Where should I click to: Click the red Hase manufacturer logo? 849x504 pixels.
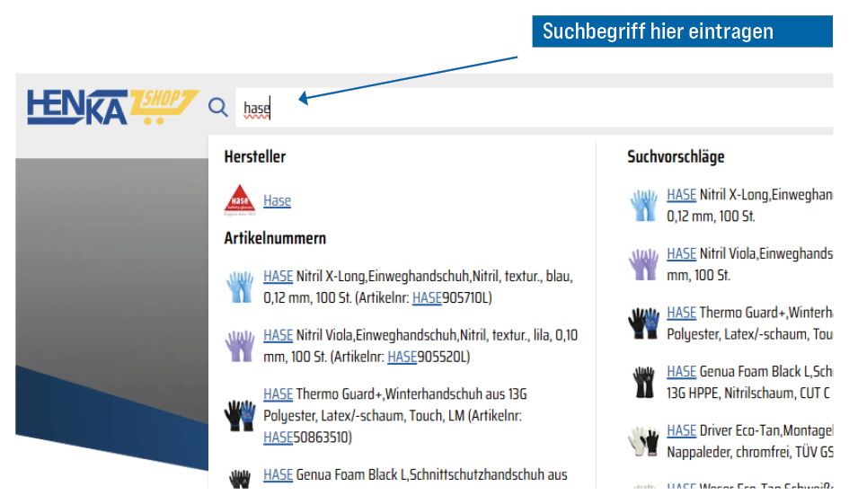click(240, 199)
